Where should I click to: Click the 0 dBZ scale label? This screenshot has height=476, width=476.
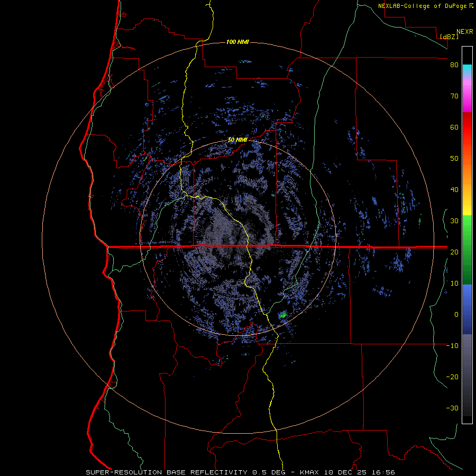(x=456, y=315)
